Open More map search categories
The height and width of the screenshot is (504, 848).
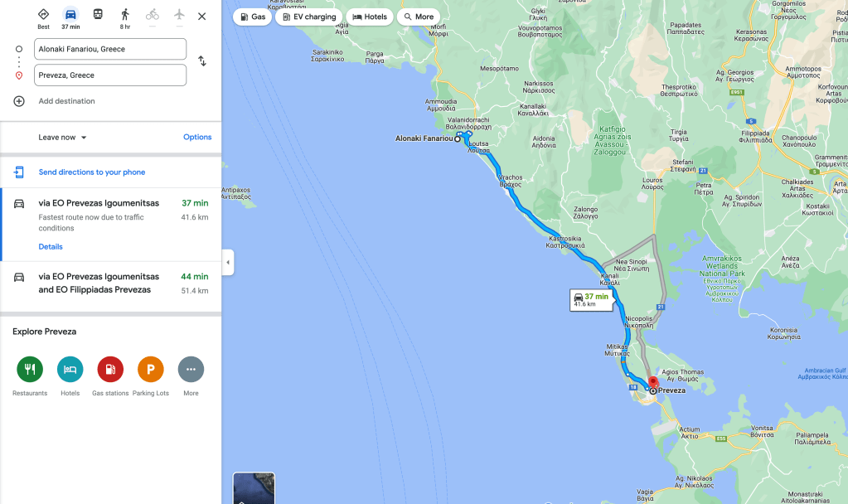coord(419,17)
